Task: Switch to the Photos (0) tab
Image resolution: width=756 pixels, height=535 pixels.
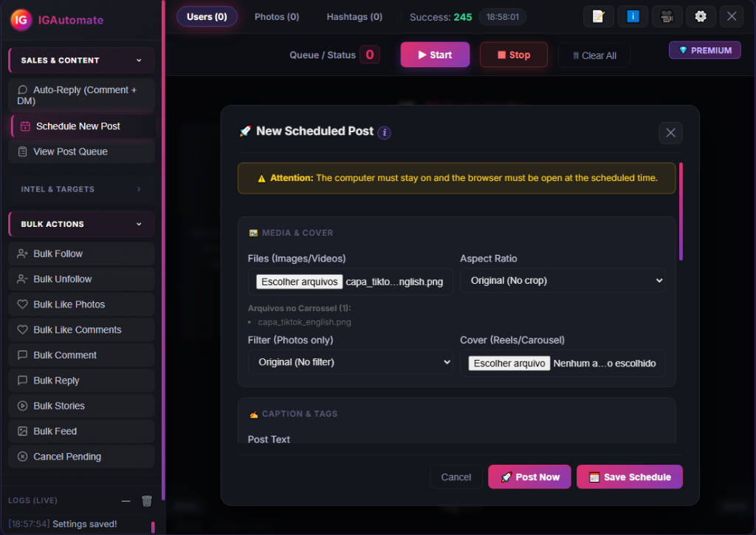Action: pos(277,17)
